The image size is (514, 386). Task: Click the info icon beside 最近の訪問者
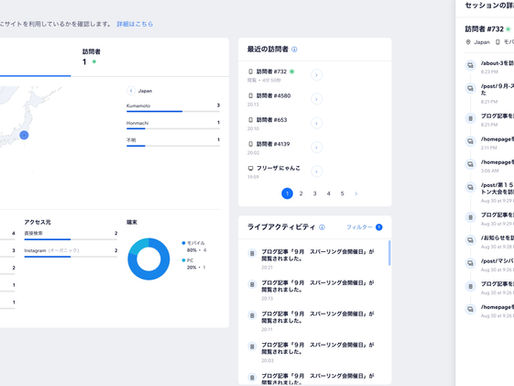294,49
